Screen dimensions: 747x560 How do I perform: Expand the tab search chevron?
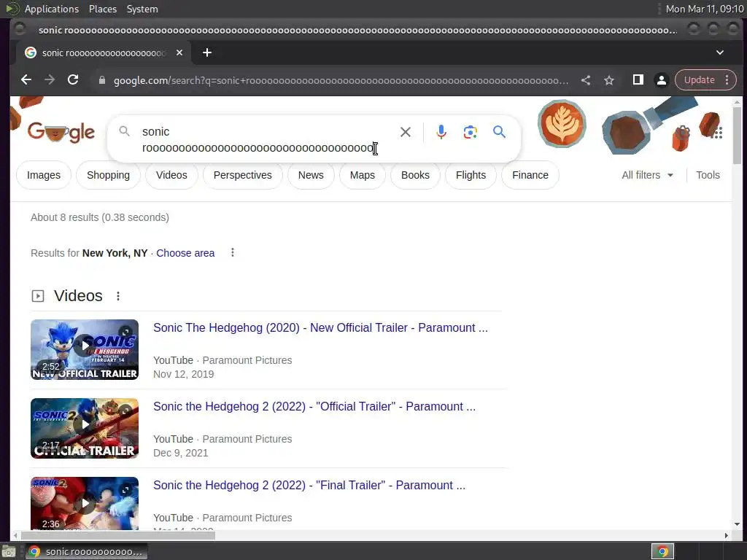tap(720, 52)
